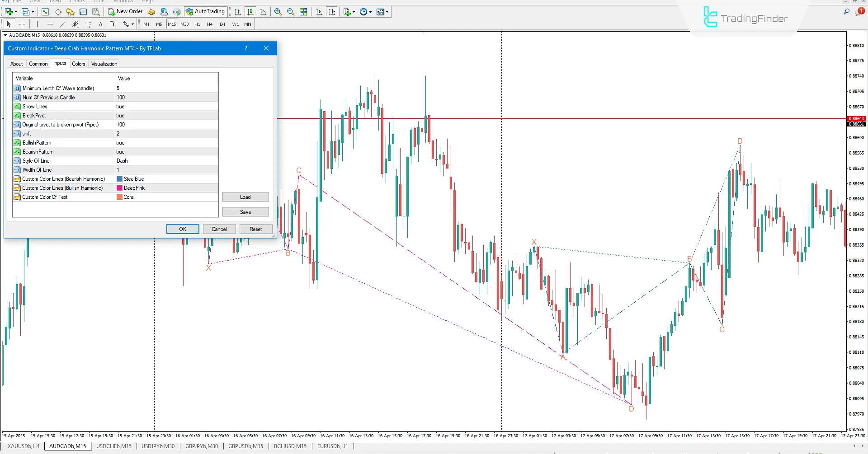Change the DeepPink bullish harmonic color
The image size is (868, 454).
(134, 188)
